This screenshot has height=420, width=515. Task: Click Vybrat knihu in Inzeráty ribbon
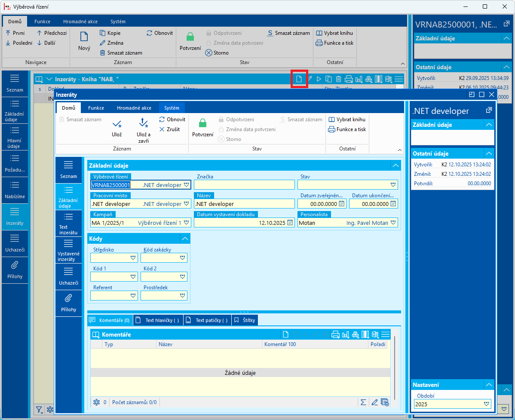(347, 120)
